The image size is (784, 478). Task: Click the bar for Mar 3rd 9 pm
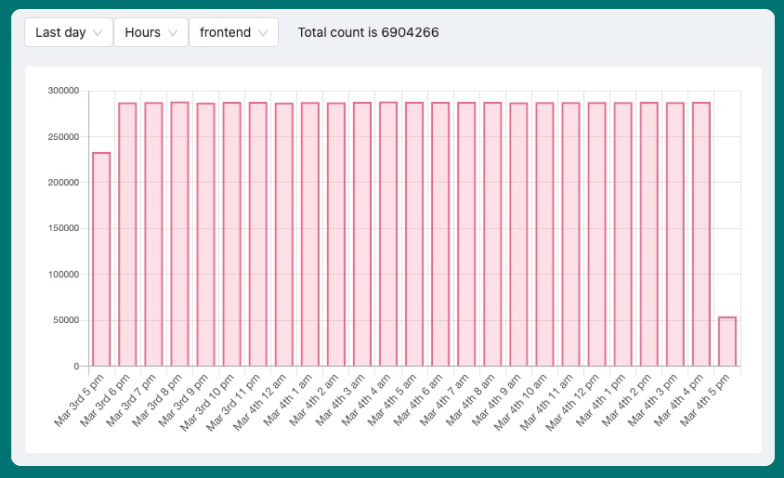pyautogui.click(x=206, y=234)
